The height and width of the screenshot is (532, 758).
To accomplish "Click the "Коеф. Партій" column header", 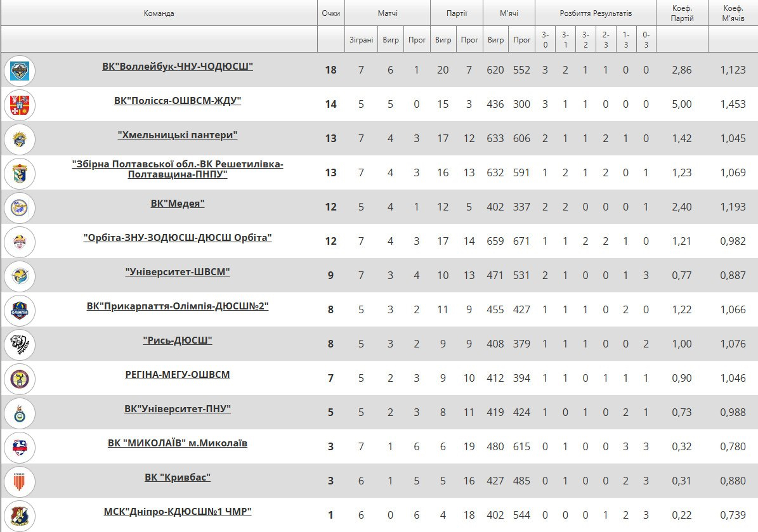I will click(682, 13).
